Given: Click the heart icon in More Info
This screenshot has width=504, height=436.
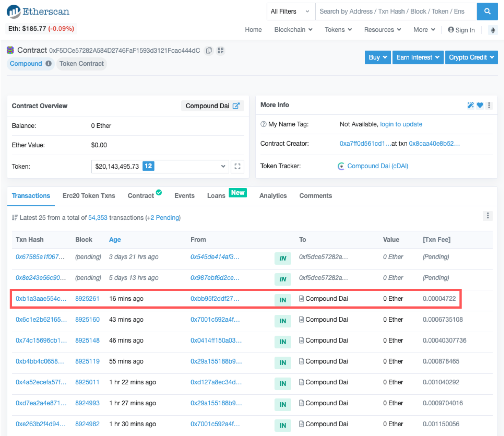Looking at the screenshot, I should click(x=480, y=105).
